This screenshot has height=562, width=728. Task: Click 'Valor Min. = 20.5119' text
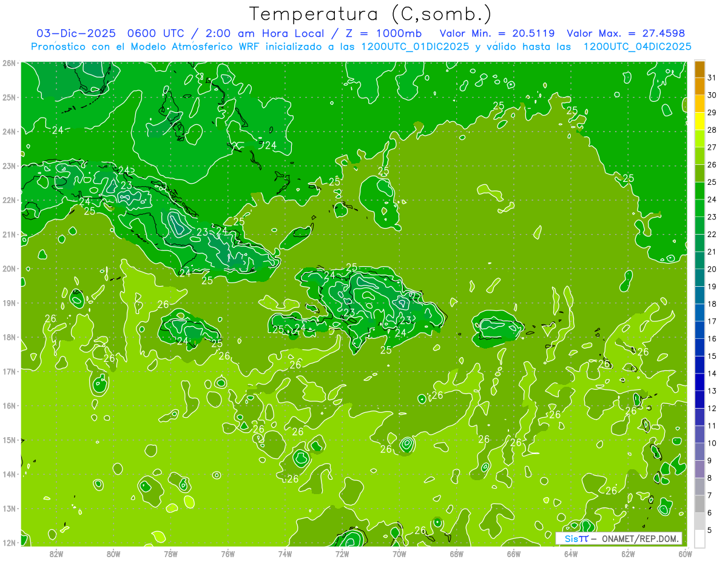pos(498,33)
